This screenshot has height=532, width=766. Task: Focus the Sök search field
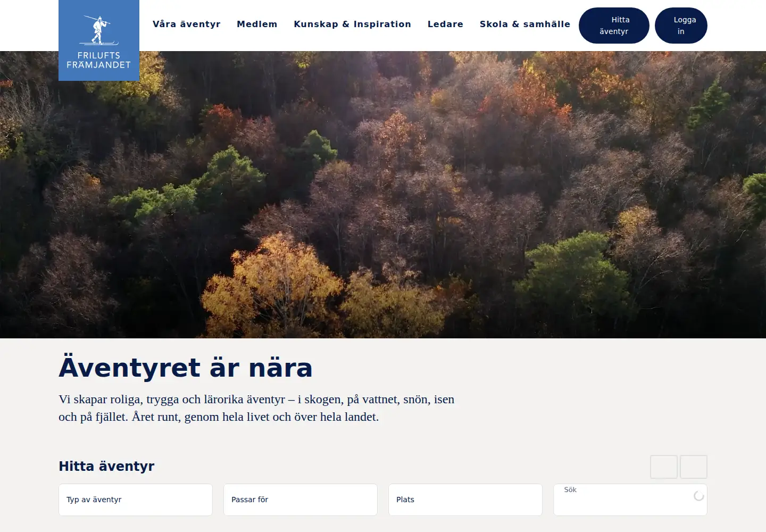point(630,500)
